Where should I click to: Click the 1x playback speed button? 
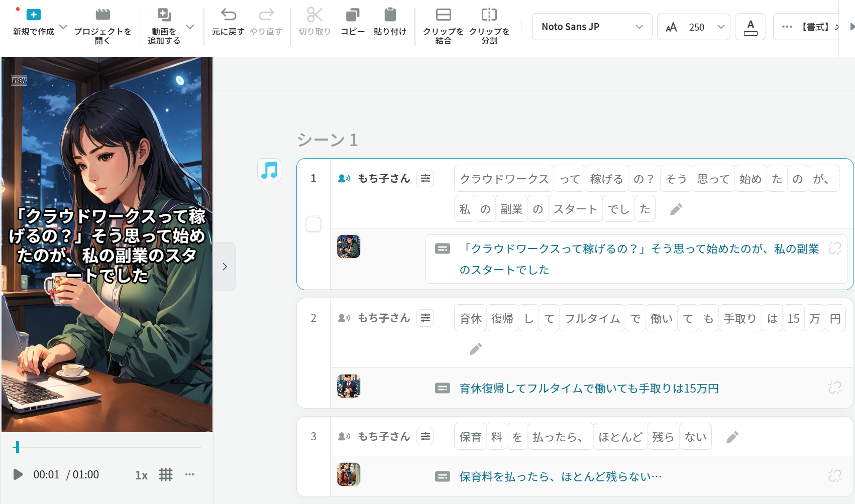point(141,475)
